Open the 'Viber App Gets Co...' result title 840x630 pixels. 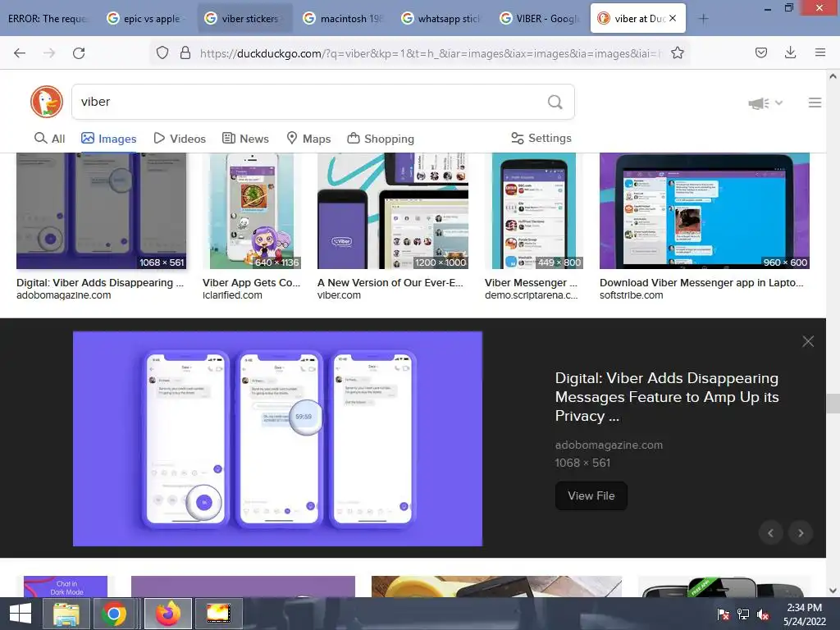tap(251, 282)
